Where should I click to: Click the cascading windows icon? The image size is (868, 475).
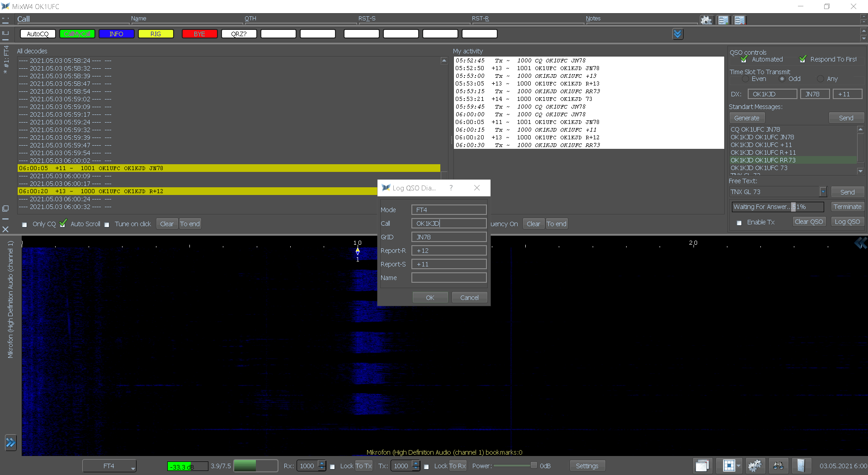tap(702, 465)
